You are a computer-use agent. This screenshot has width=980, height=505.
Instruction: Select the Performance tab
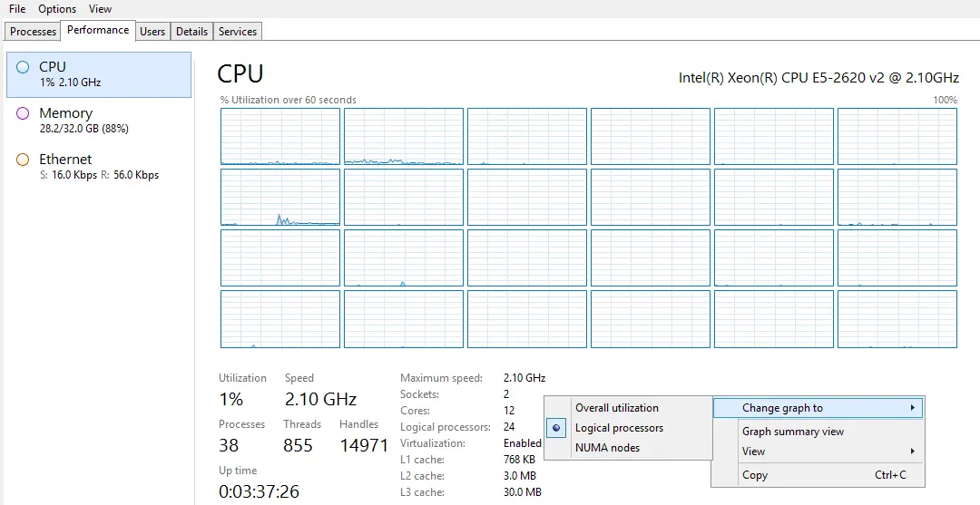(x=98, y=30)
